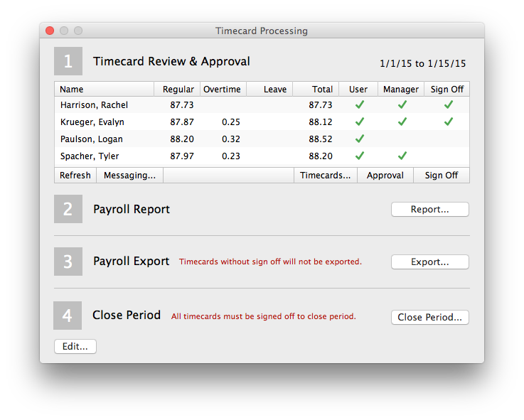Click Krueger's regular hours 87.87
Viewport: 524px width, 420px height.
tap(182, 122)
